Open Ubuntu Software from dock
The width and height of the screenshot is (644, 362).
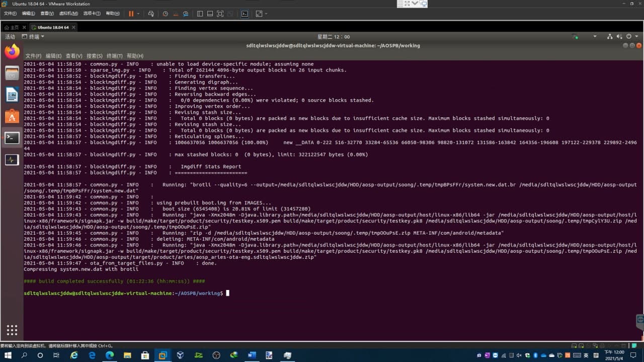click(12, 116)
